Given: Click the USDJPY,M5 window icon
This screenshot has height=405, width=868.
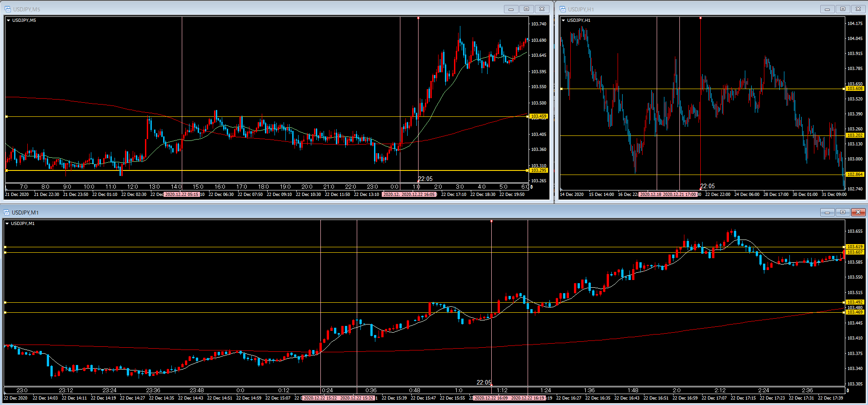Looking at the screenshot, I should click(8, 9).
